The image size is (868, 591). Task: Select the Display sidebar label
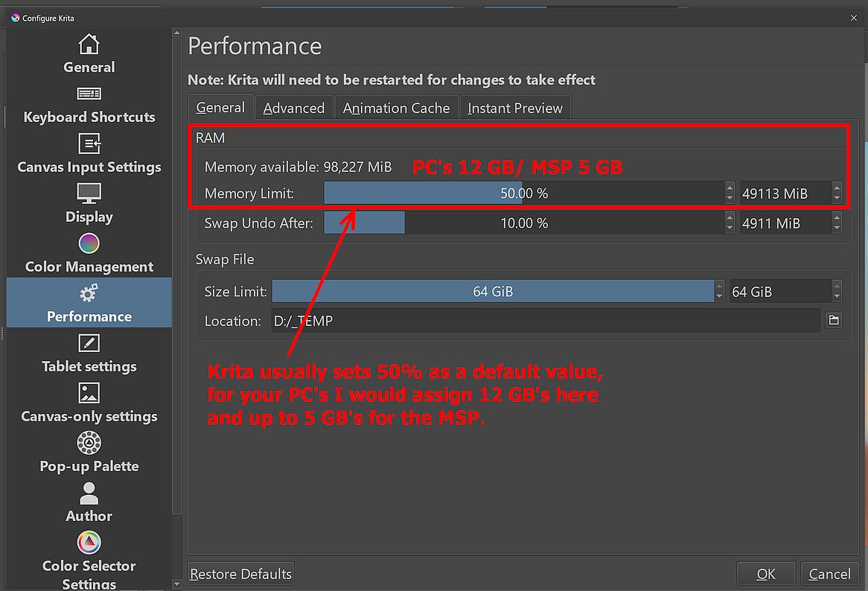tap(89, 217)
